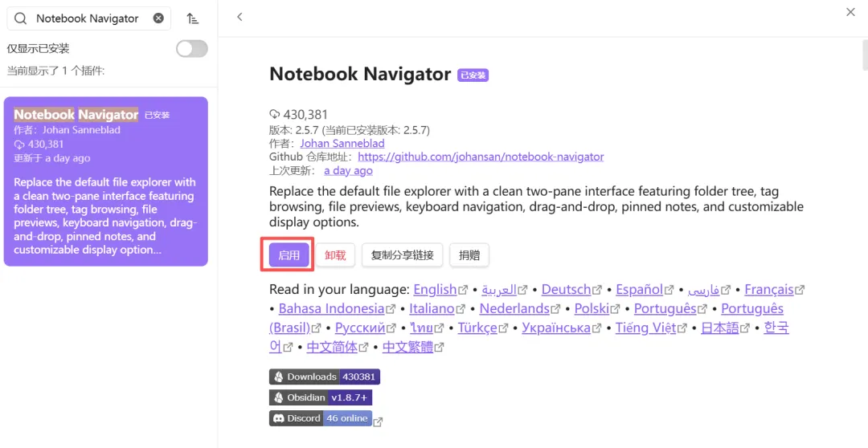The image size is (868, 448).
Task: Select the Notebook Navigator plugin card
Action: 106,181
